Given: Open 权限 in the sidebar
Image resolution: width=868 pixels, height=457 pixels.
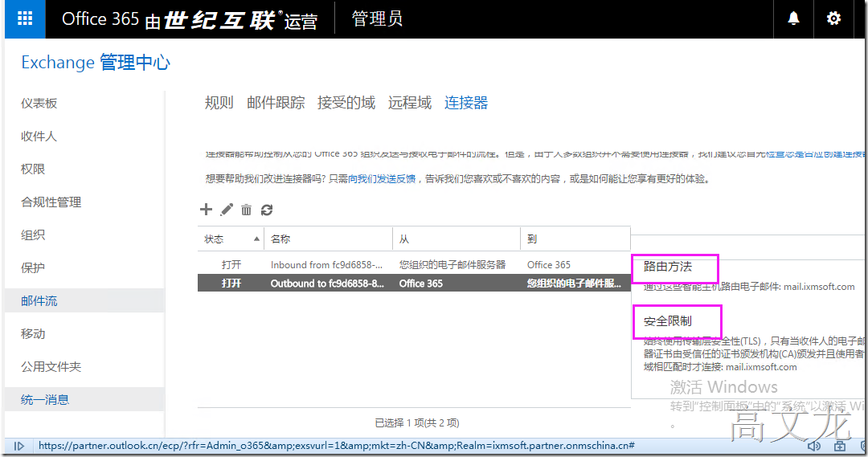Looking at the screenshot, I should [33, 169].
